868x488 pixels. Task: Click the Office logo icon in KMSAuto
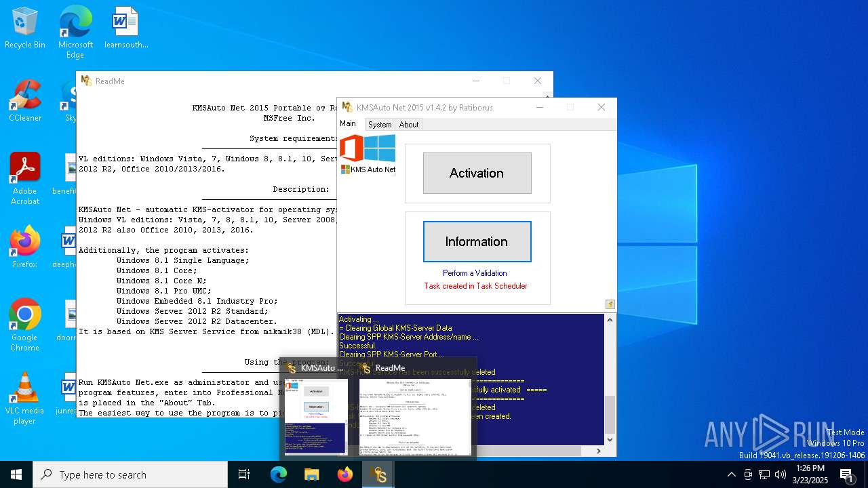[x=351, y=148]
